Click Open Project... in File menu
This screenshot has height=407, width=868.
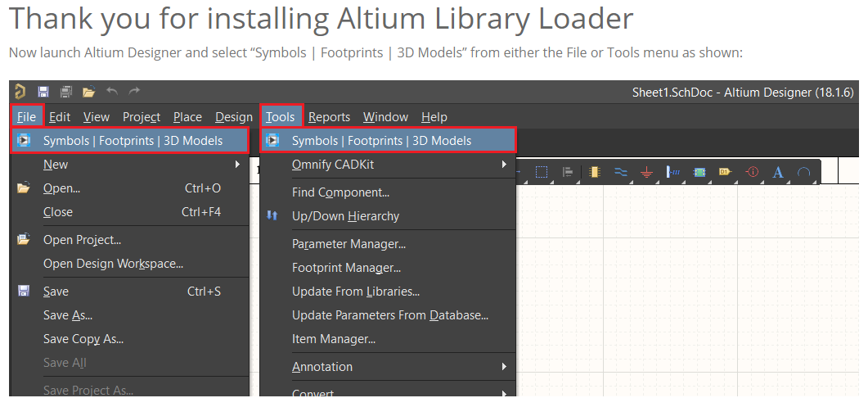click(83, 240)
